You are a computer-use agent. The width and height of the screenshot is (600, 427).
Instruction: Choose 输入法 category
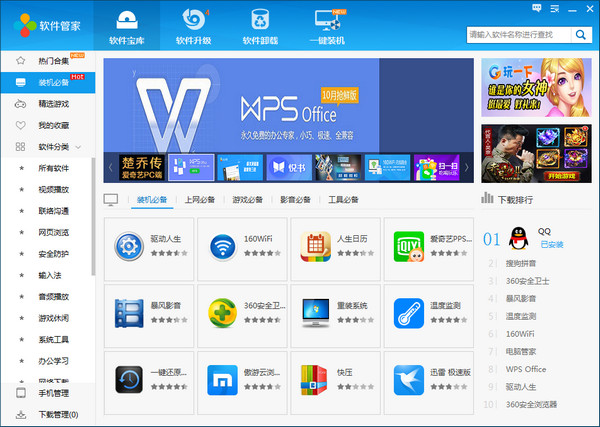pos(50,275)
